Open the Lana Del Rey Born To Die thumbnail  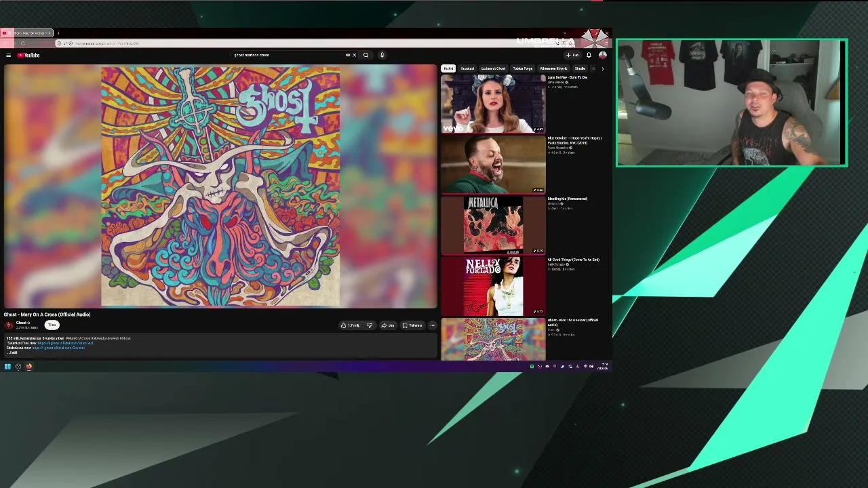(493, 104)
